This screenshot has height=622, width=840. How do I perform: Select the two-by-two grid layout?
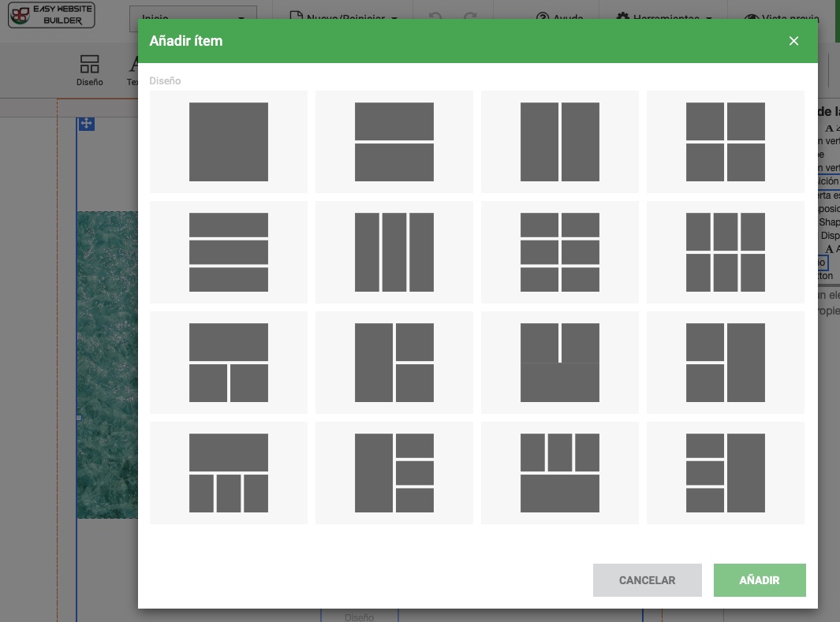pyautogui.click(x=726, y=142)
